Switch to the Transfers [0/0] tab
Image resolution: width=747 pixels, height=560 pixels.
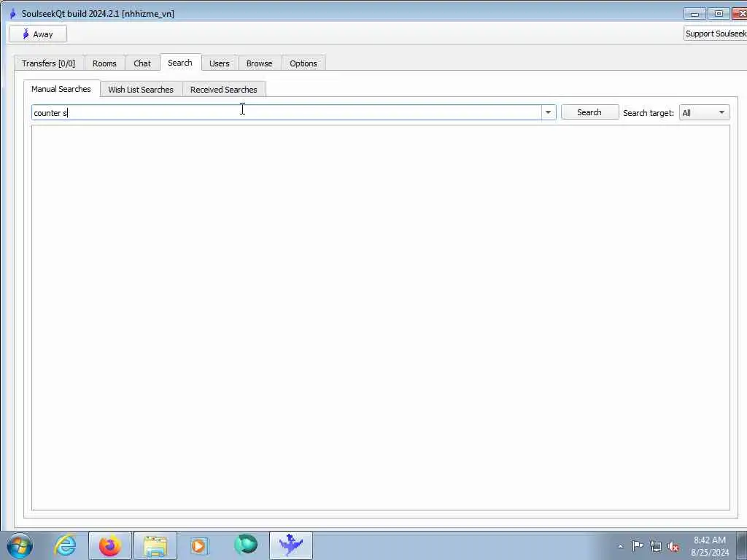point(49,63)
